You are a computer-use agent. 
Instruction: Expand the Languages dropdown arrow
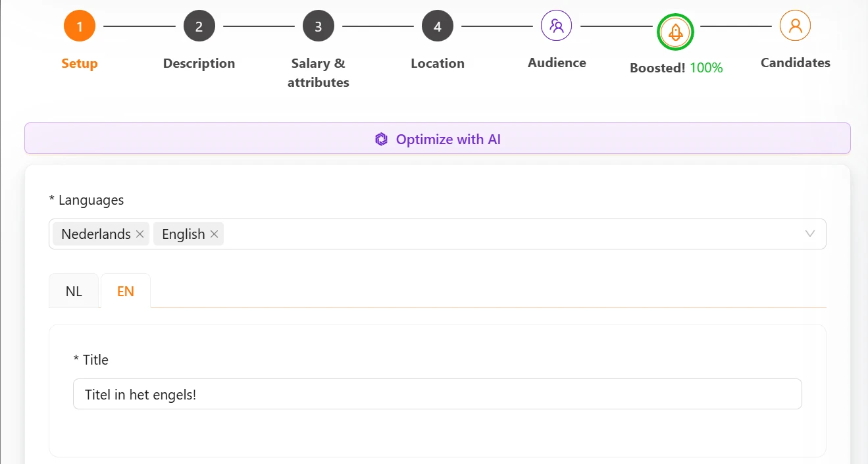pyautogui.click(x=810, y=234)
